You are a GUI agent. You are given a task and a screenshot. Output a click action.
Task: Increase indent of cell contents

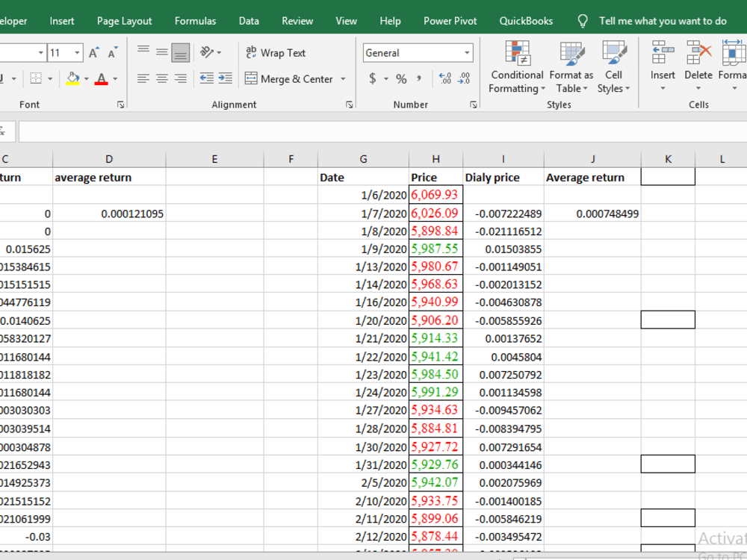(226, 78)
